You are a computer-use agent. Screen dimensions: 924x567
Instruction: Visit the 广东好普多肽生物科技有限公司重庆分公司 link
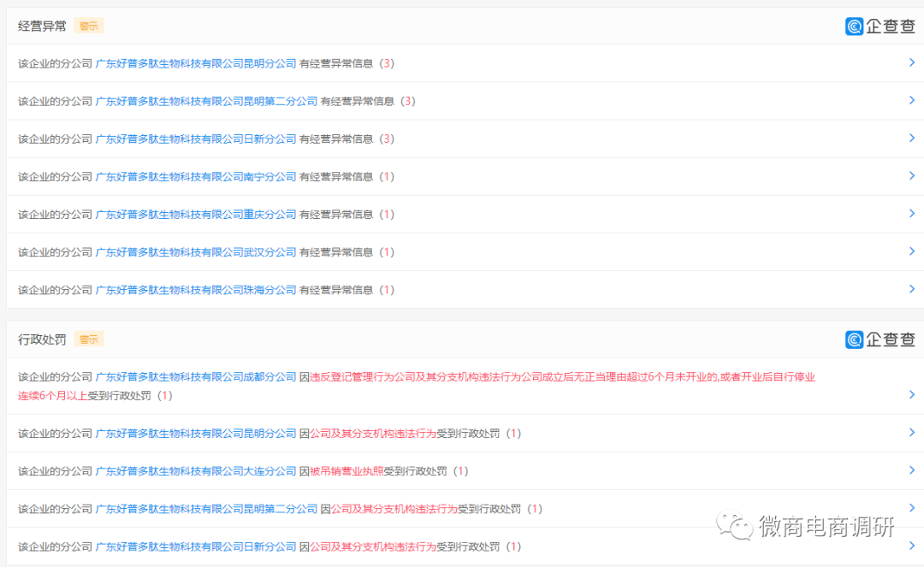click(x=196, y=215)
